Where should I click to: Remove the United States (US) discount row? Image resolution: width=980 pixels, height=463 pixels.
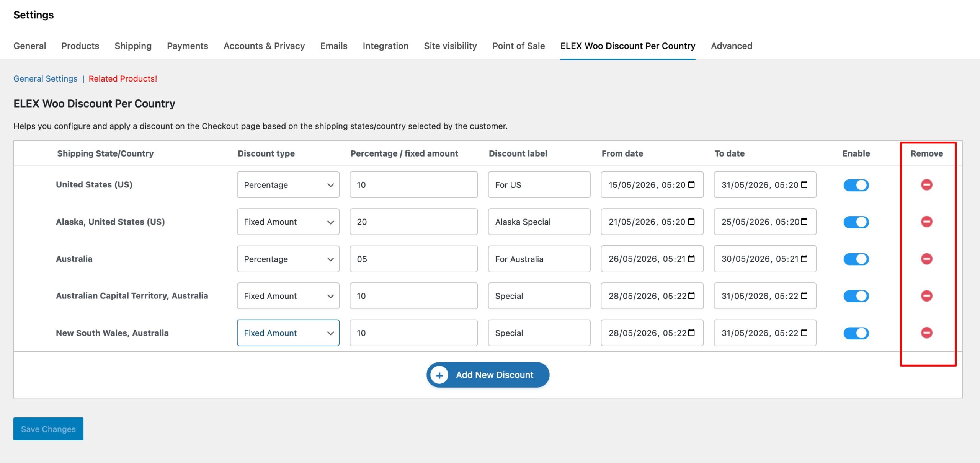point(926,185)
